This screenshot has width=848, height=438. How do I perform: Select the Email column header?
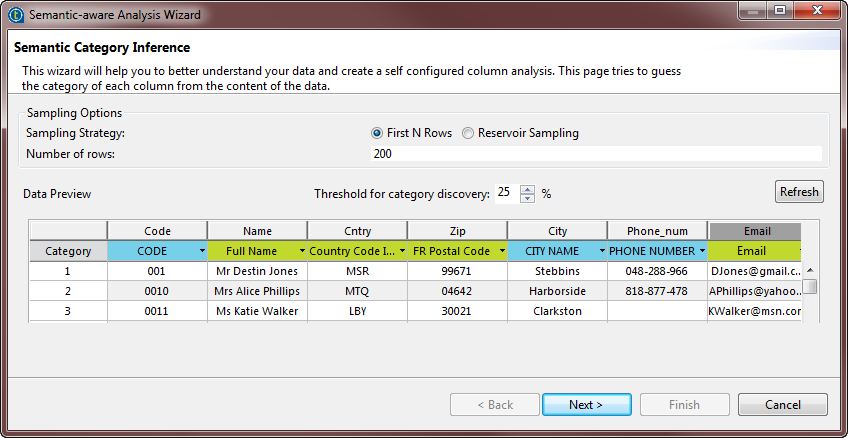pyautogui.click(x=755, y=231)
